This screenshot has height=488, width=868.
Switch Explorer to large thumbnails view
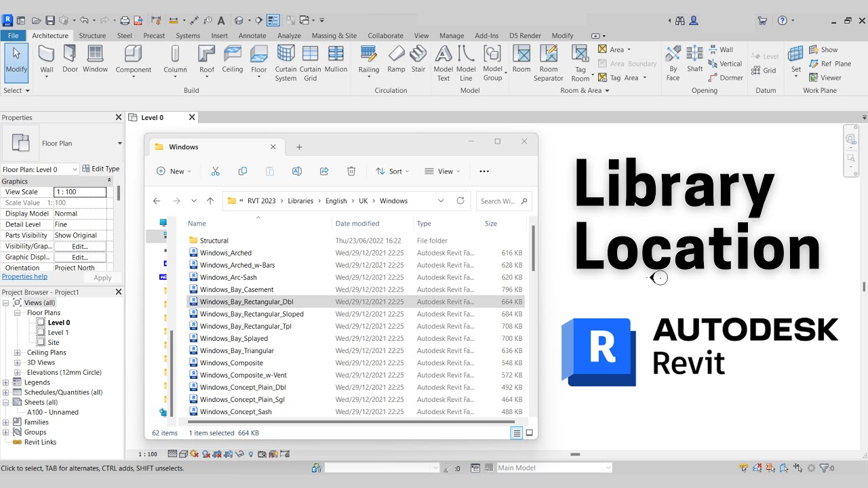point(530,433)
